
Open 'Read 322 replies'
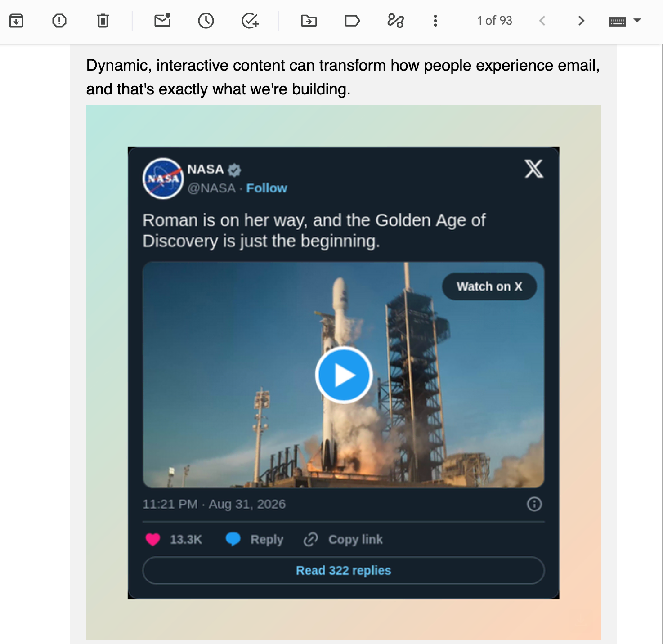click(344, 571)
